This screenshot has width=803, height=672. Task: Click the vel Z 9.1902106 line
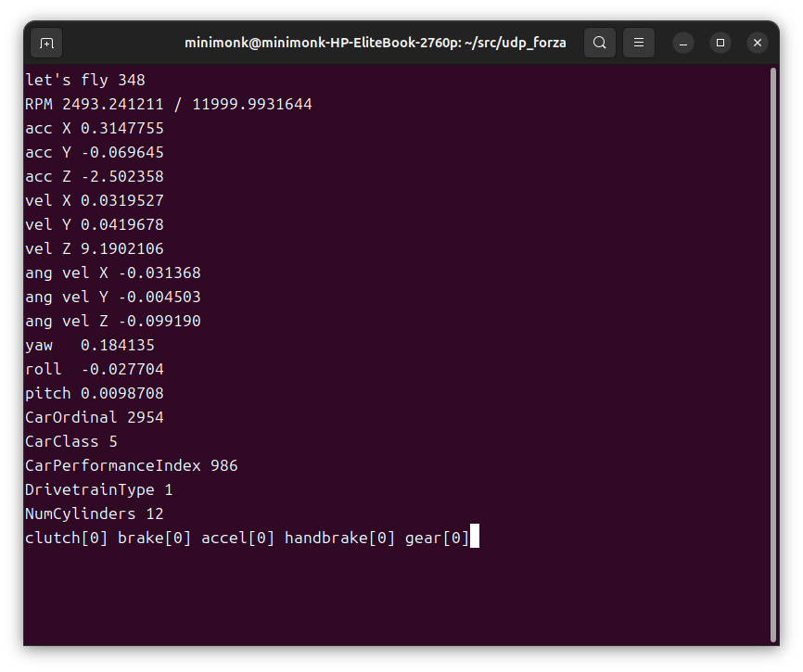(x=95, y=248)
